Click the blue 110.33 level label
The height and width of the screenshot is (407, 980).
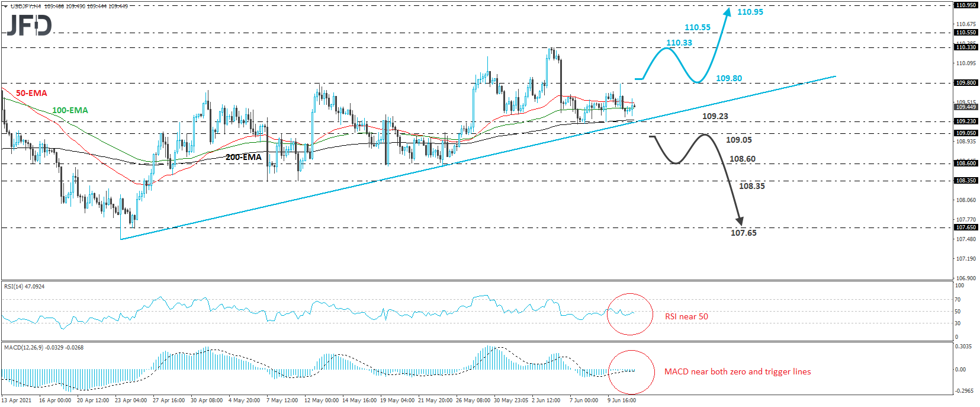click(679, 43)
